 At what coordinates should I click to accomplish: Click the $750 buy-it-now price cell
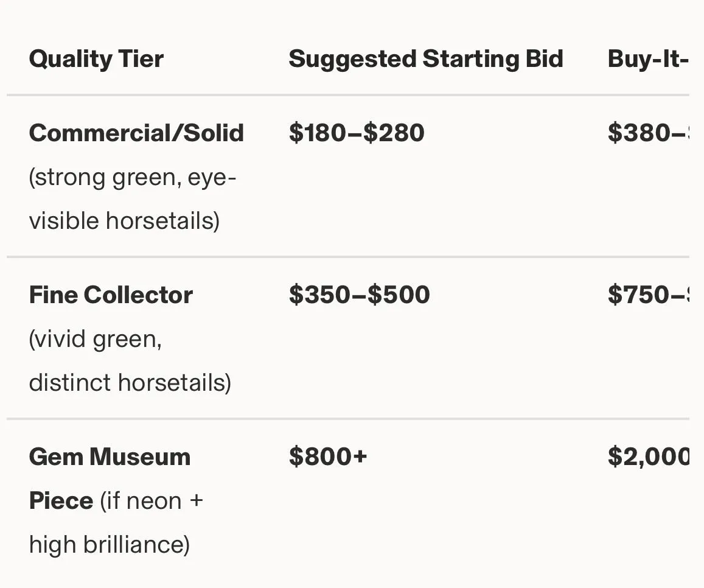648,295
